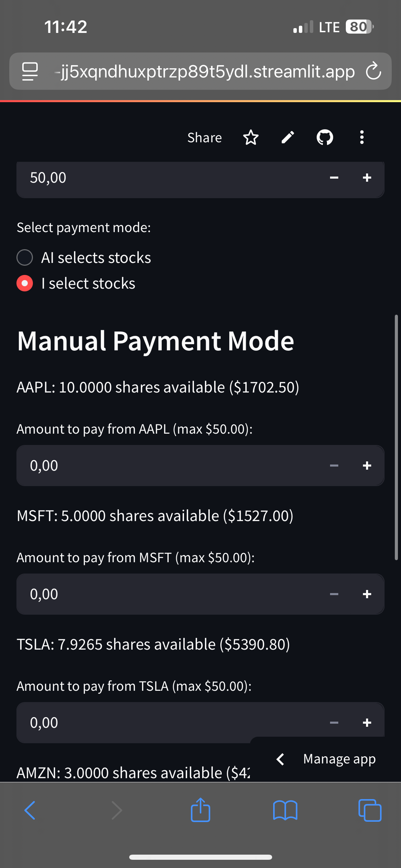Open the Manage app panel
Image resolution: width=401 pixels, height=868 pixels.
click(339, 759)
